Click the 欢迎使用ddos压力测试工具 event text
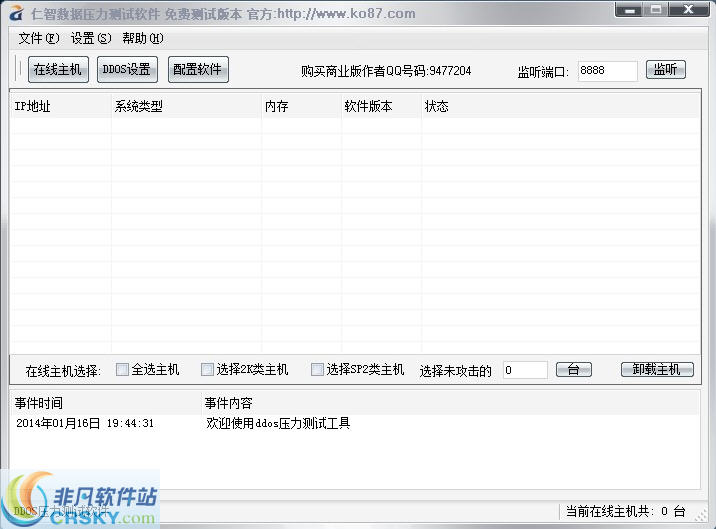716x529 pixels. pos(278,423)
